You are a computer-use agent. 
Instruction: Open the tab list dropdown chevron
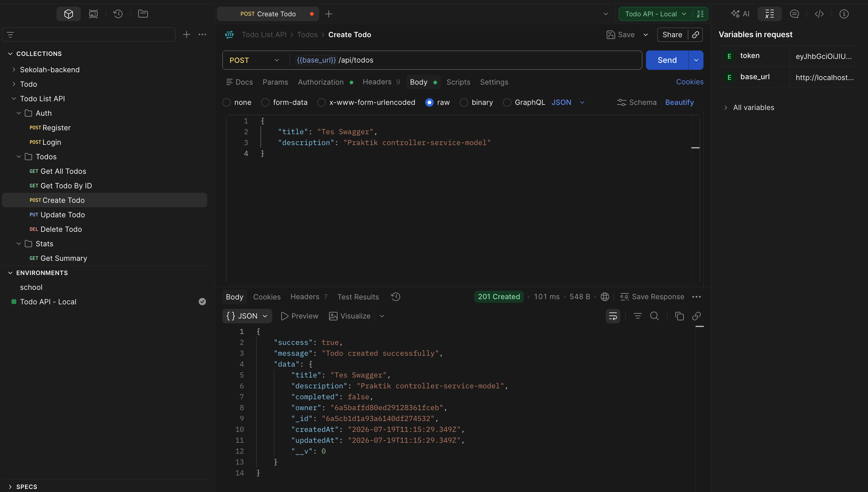605,14
